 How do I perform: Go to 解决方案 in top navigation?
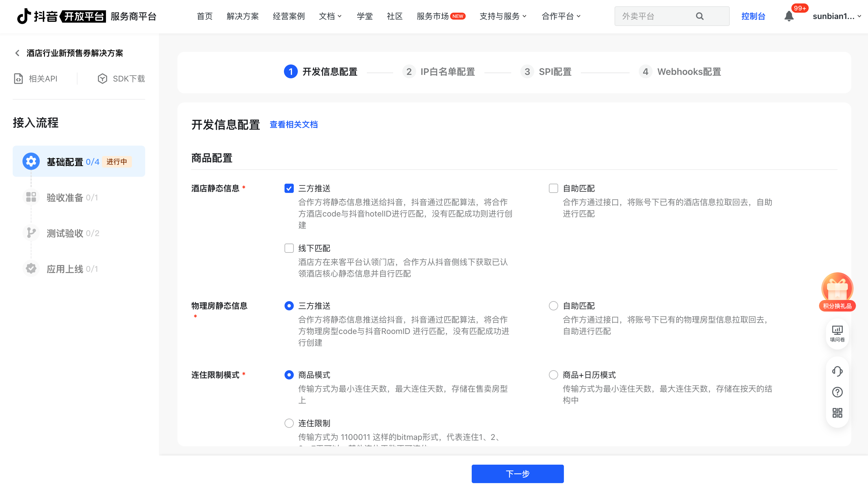click(x=242, y=16)
